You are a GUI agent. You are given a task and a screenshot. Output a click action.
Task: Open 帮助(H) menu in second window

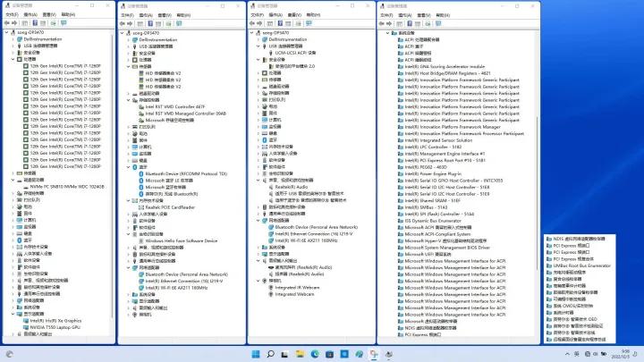tap(183, 15)
